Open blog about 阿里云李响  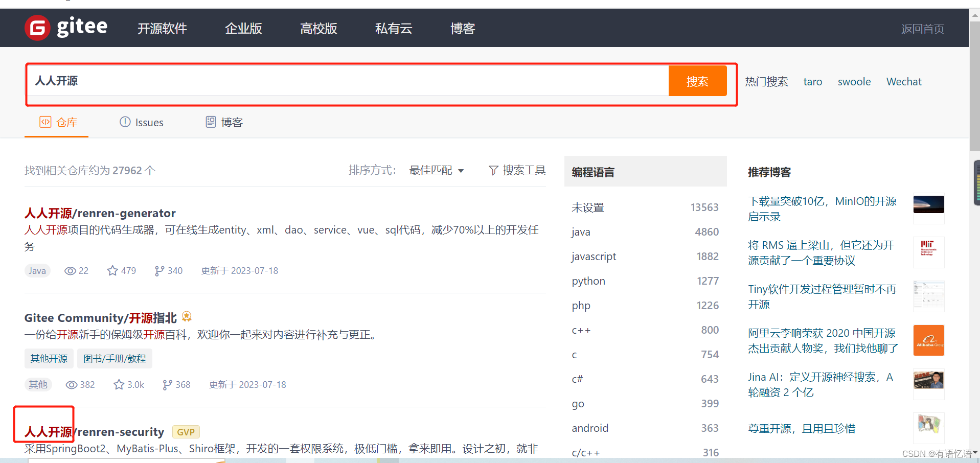point(823,341)
